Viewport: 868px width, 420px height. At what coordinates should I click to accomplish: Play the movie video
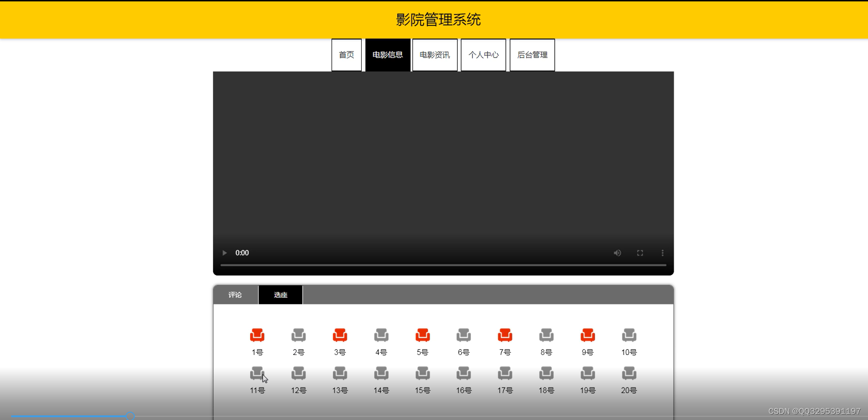click(225, 253)
